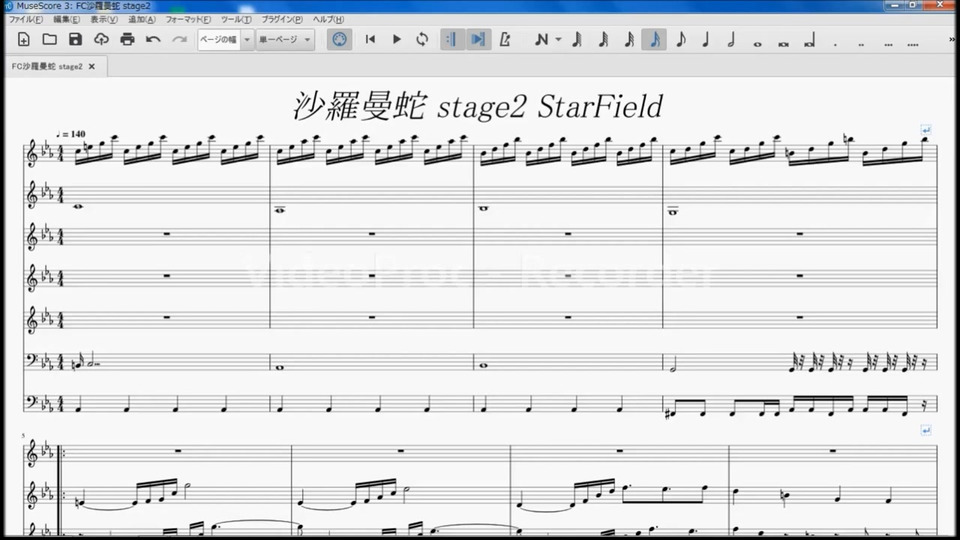The width and height of the screenshot is (960, 540).
Task: Toggle note input mode N
Action: [x=541, y=40]
